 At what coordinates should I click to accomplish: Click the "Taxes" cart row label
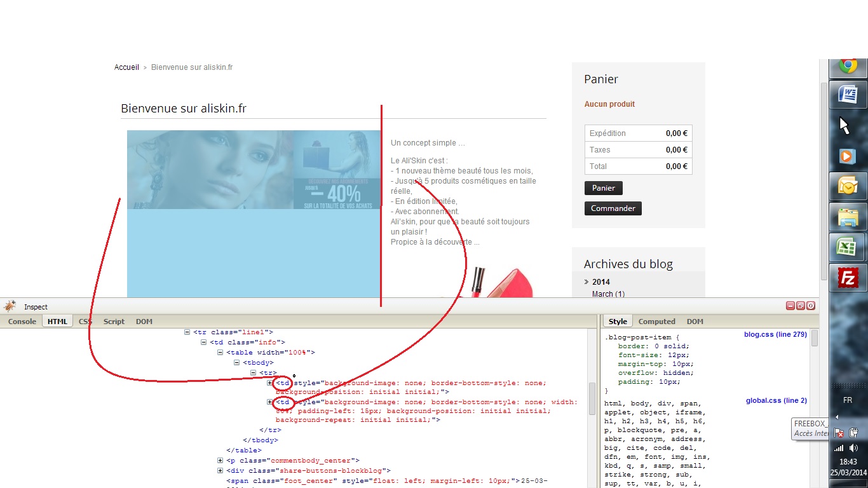point(600,150)
